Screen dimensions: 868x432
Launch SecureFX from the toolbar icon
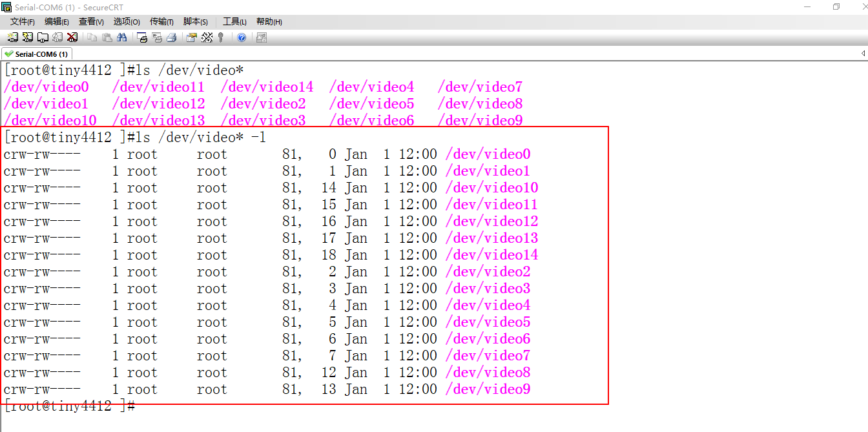click(262, 37)
